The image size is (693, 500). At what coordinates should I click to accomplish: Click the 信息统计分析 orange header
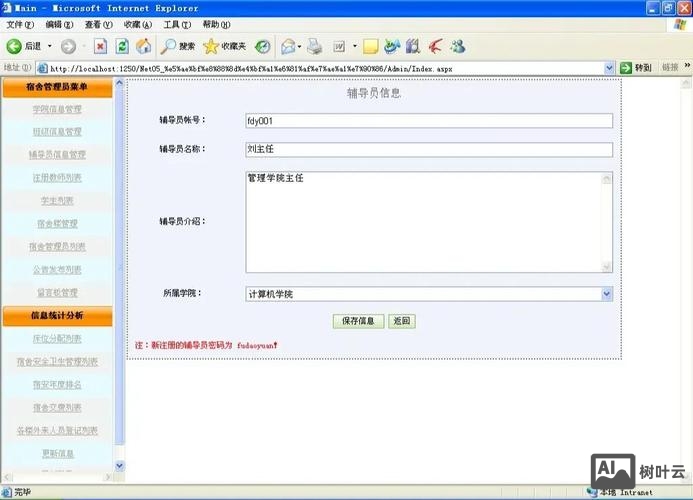coord(57,316)
